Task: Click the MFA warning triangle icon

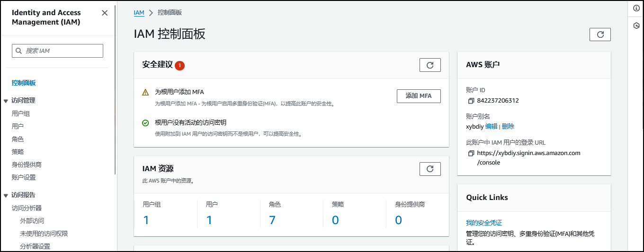Action: click(145, 92)
